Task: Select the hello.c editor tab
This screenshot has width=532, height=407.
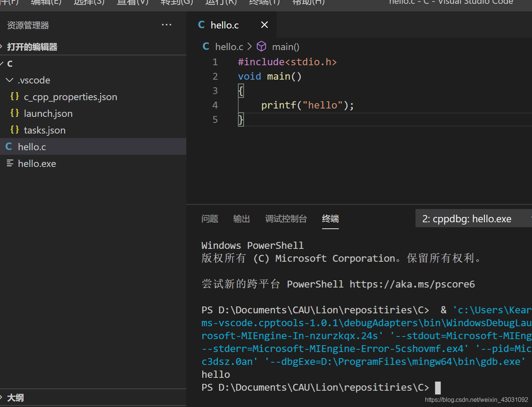Action: (232, 25)
